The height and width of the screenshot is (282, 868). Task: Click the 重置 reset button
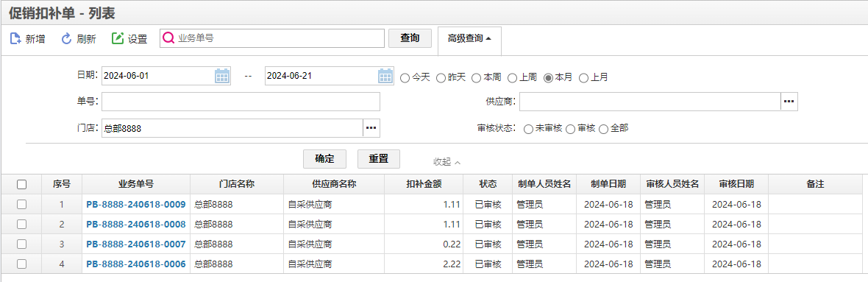379,158
